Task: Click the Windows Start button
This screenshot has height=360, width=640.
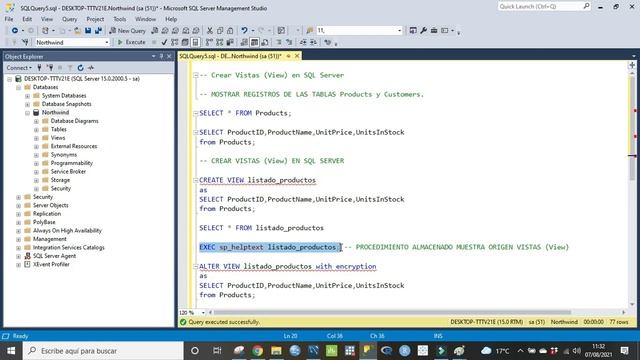Action: pos(11,351)
